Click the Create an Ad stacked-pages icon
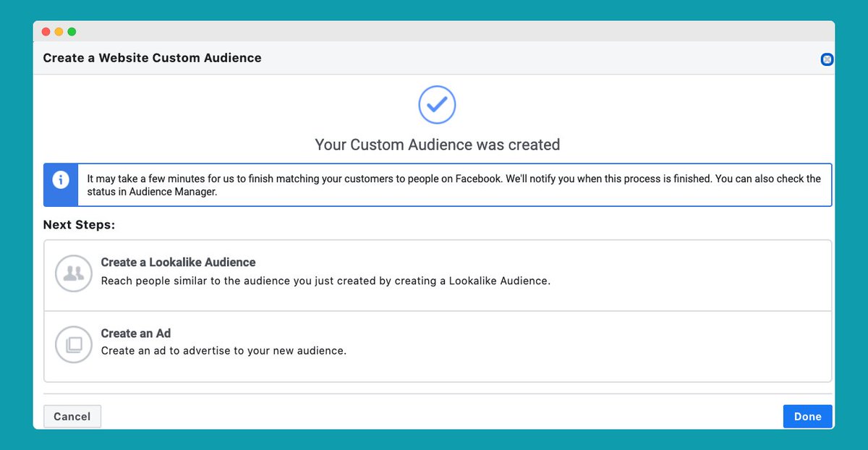The width and height of the screenshot is (868, 450). coord(74,344)
